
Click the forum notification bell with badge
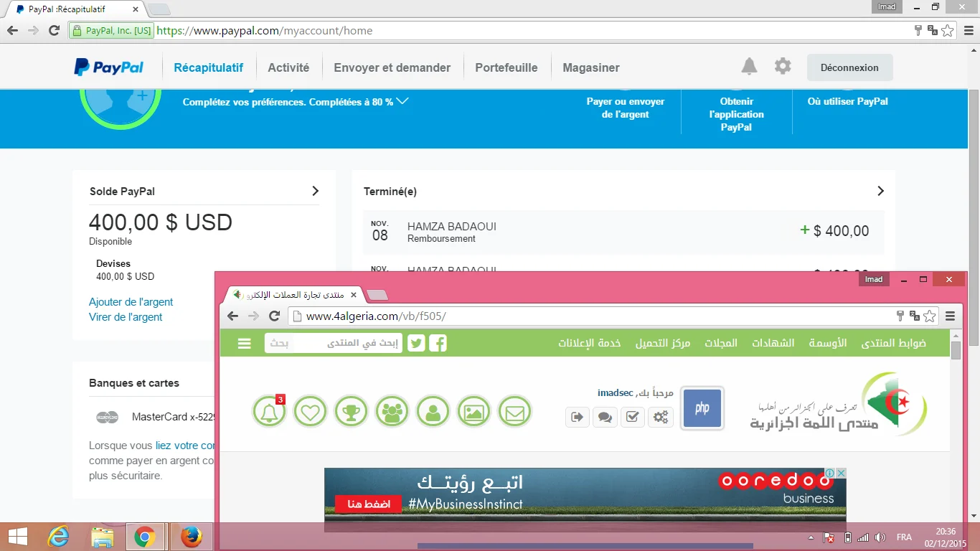point(270,412)
